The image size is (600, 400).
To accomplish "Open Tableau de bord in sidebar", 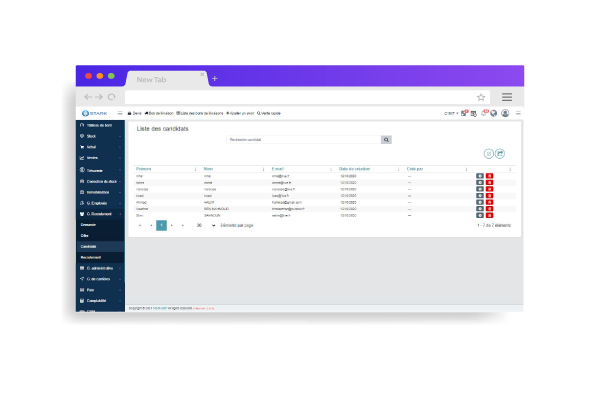I will (98, 124).
